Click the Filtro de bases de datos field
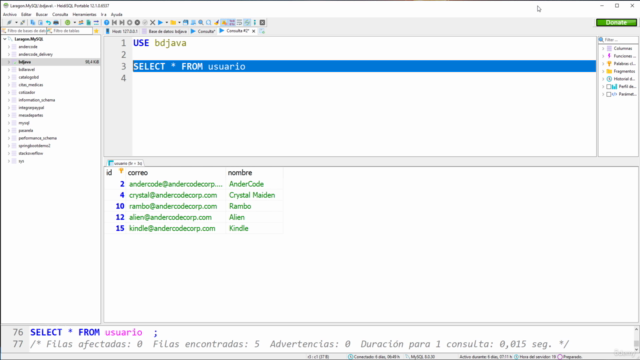The image size is (640, 360). [x=24, y=31]
